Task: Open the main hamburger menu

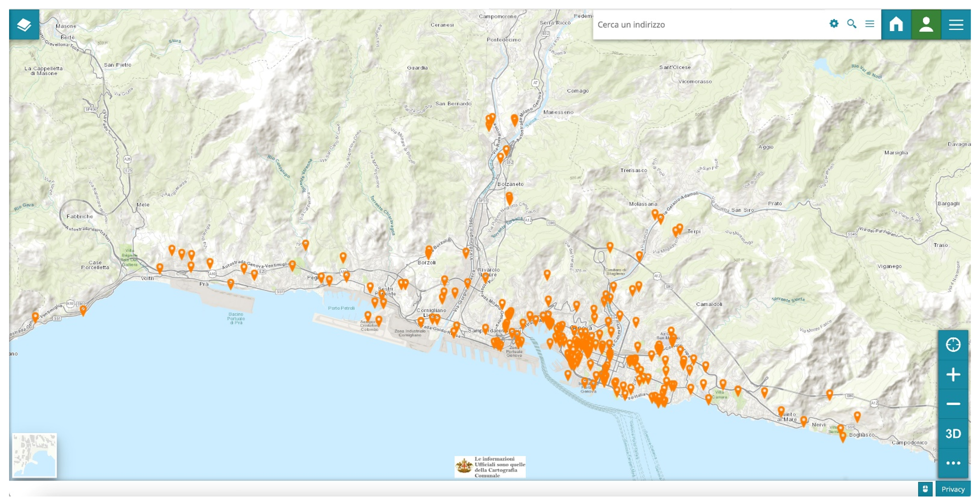Action: [956, 25]
